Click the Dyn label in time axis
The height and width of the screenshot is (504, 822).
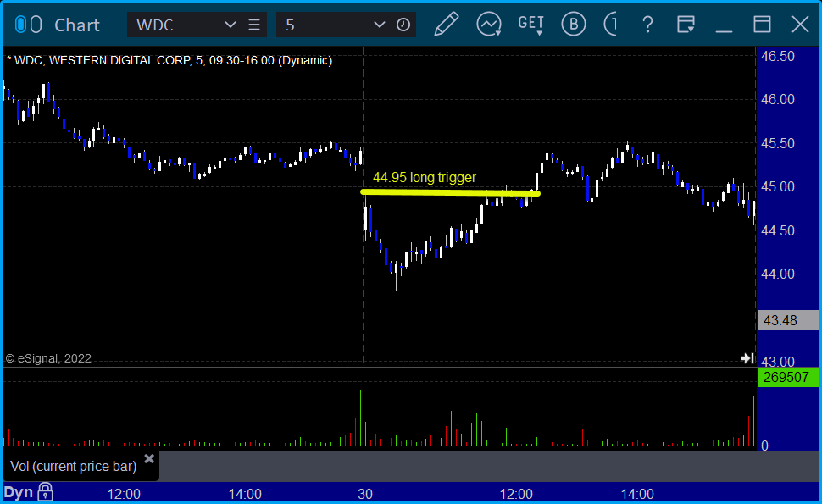19,492
